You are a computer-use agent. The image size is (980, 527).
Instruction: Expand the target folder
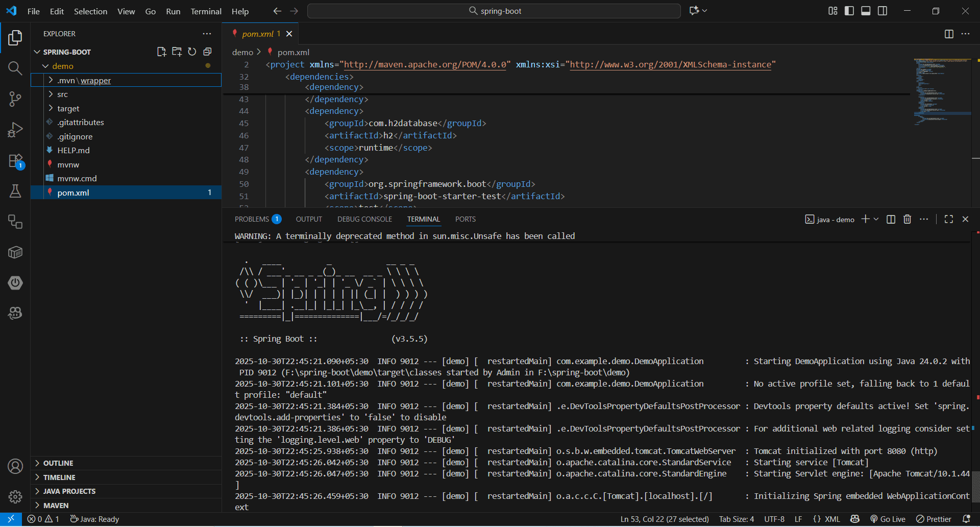click(126, 108)
